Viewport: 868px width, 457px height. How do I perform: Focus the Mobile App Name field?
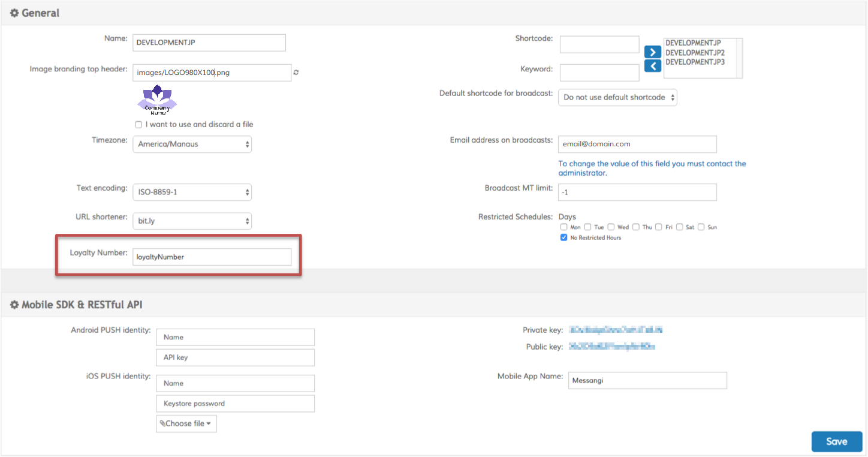pyautogui.click(x=647, y=380)
